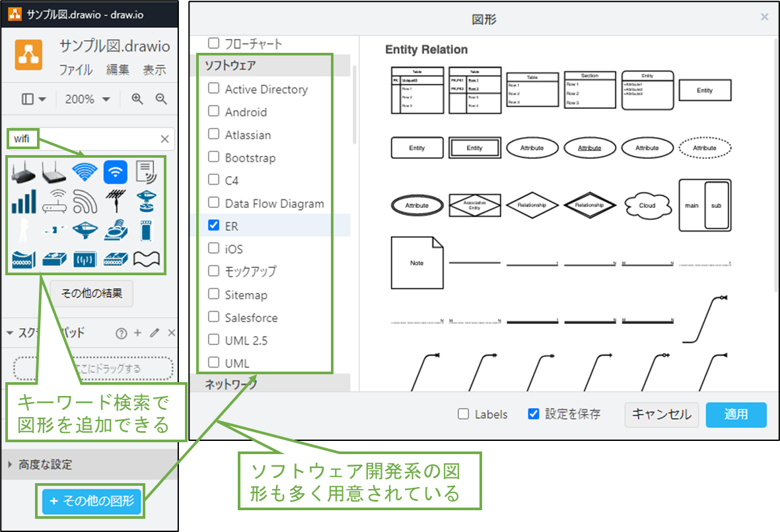Select the black antenna icon
Viewport: 780px width, 532px height.
pos(116,201)
